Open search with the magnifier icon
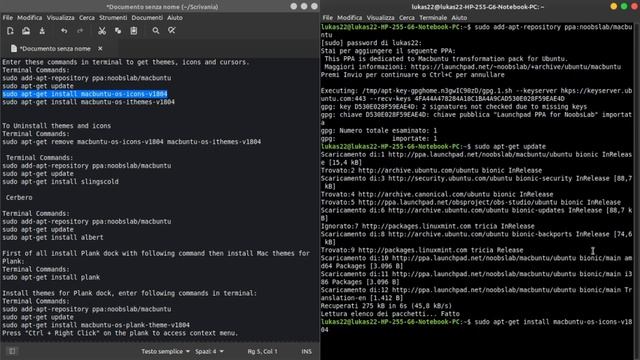The height and width of the screenshot is (360, 640). (156, 31)
